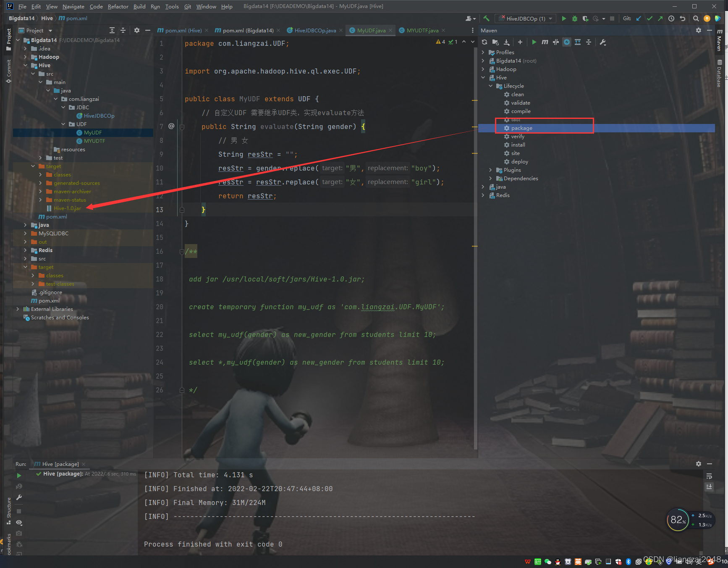Switch to the MYUDTF.java editor tab

pyautogui.click(x=422, y=30)
